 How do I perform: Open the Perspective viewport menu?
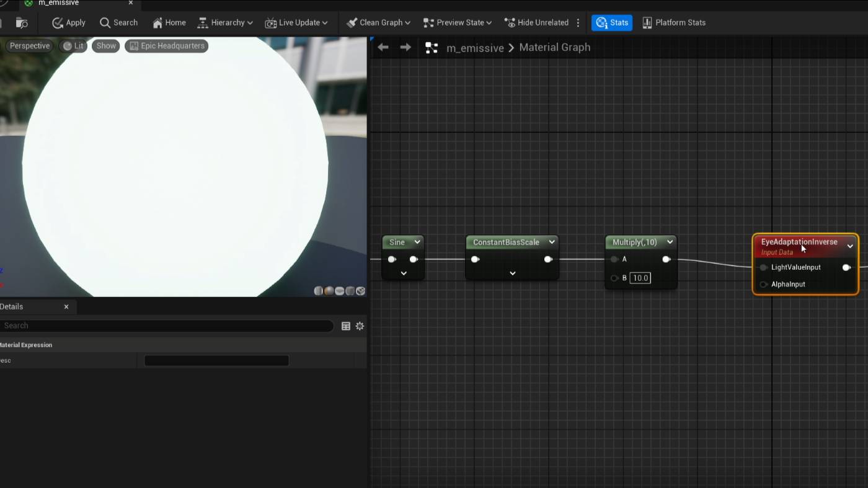click(x=29, y=46)
